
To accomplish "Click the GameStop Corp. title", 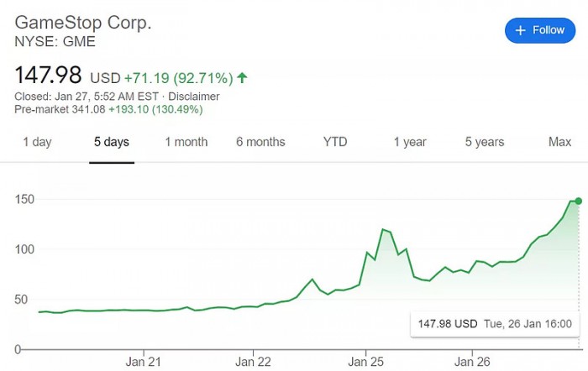I will tap(83, 23).
